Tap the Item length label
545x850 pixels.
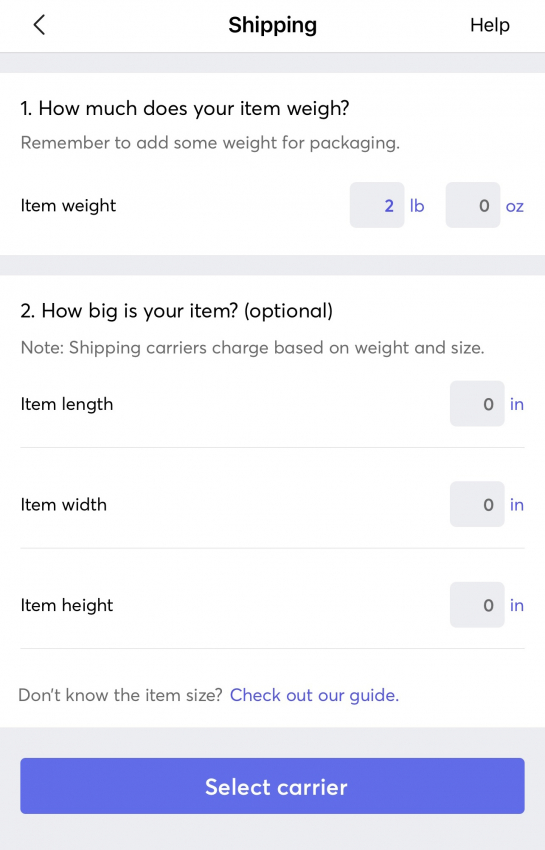[x=67, y=404]
